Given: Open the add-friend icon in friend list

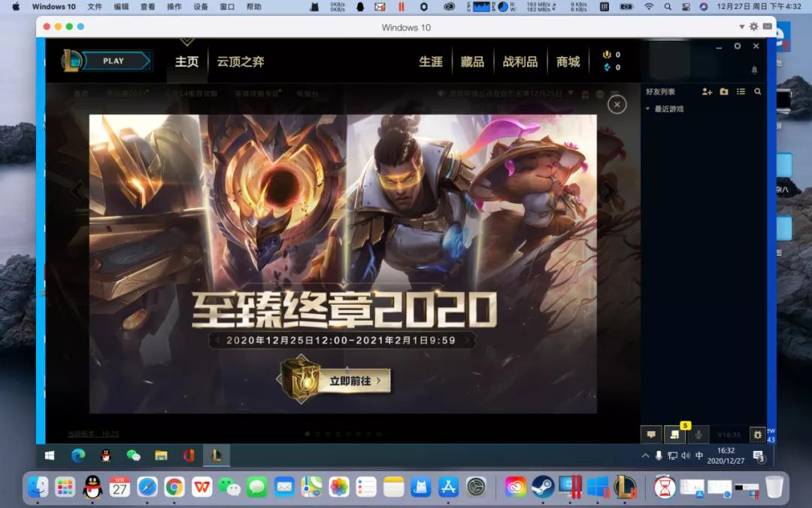Looking at the screenshot, I should tap(707, 92).
